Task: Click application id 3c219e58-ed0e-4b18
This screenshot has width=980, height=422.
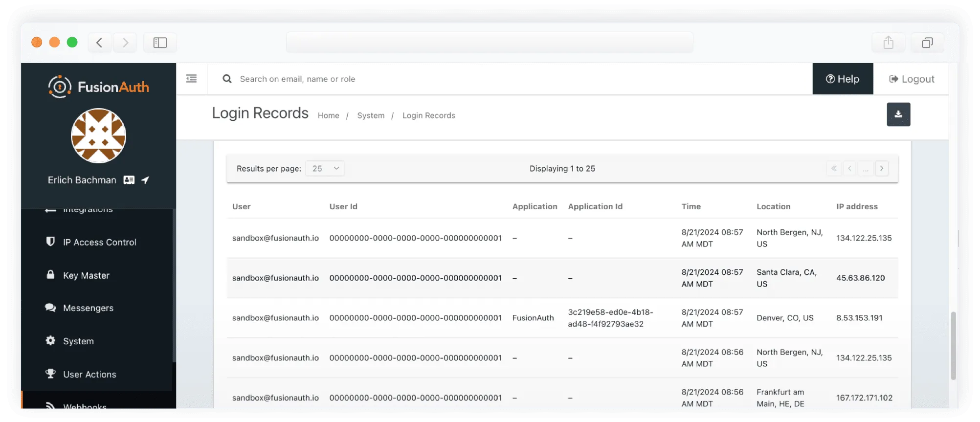Action: coord(610,318)
